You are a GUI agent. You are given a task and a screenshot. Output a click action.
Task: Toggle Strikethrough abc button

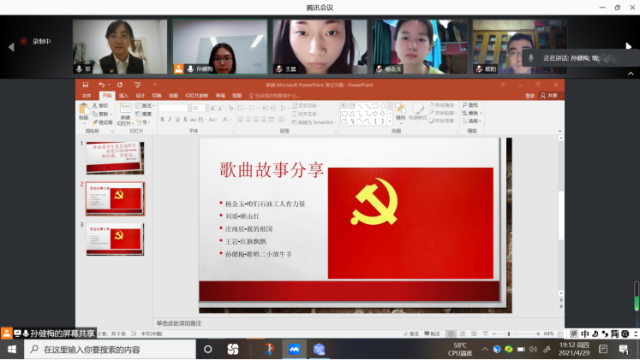193,120
